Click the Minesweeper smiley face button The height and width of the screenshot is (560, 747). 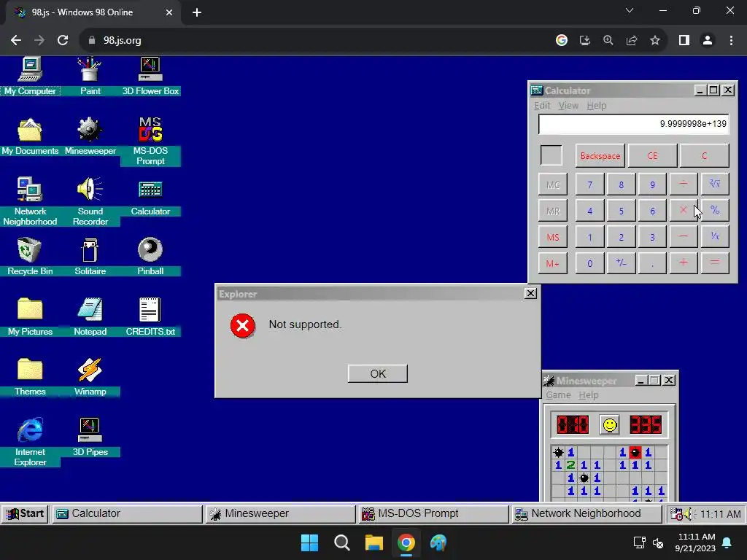point(609,425)
